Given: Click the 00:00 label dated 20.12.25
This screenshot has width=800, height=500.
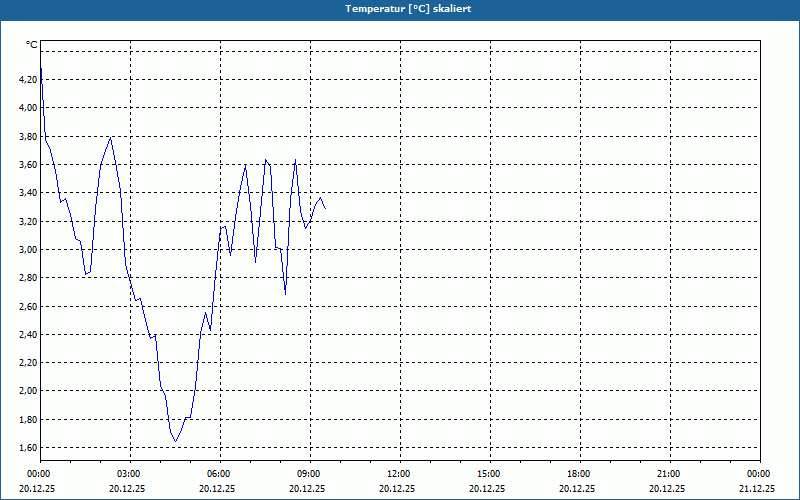Looking at the screenshot, I should (38, 474).
